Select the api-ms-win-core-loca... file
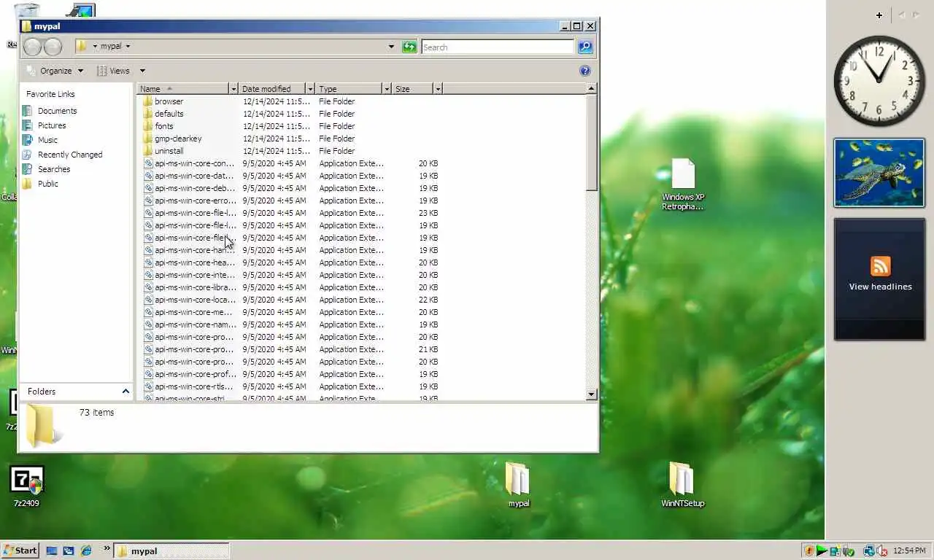This screenshot has height=560, width=934. tap(190, 300)
